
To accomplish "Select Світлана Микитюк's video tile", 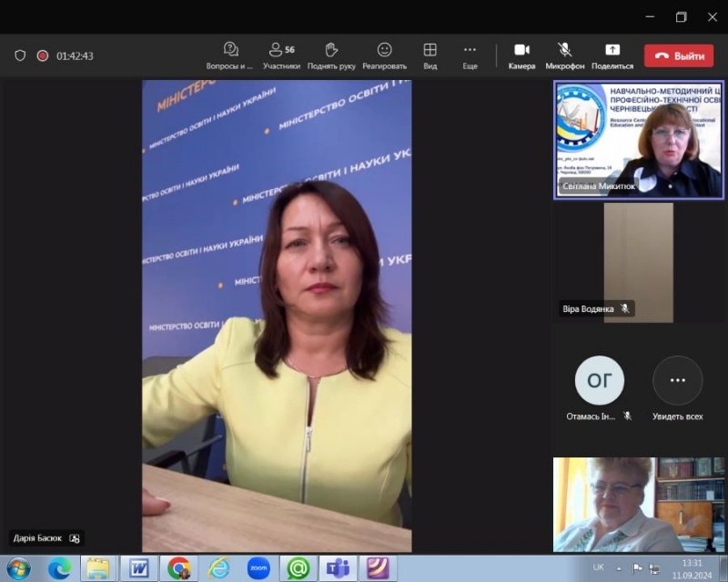I will (x=638, y=138).
